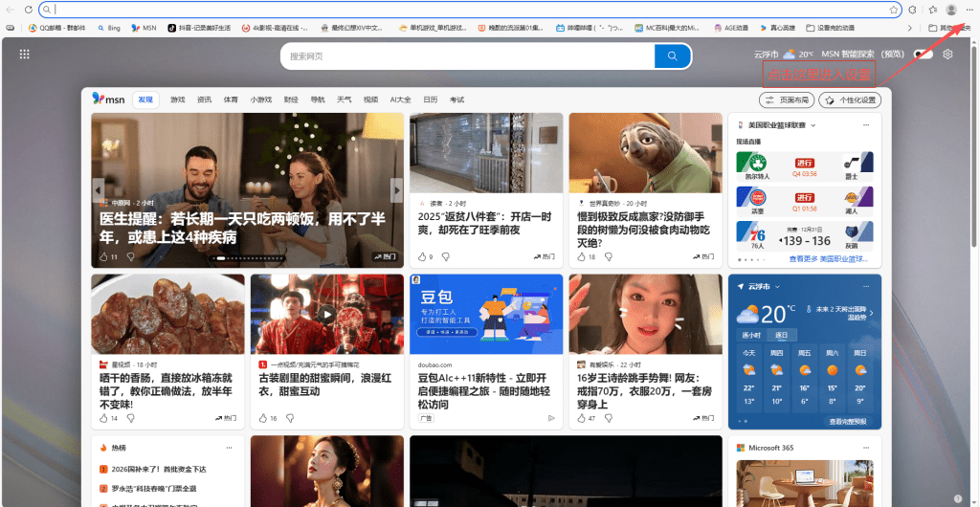Switch weather forecast to 逐小时 view
The width and height of the screenshot is (980, 507).
[x=751, y=336]
